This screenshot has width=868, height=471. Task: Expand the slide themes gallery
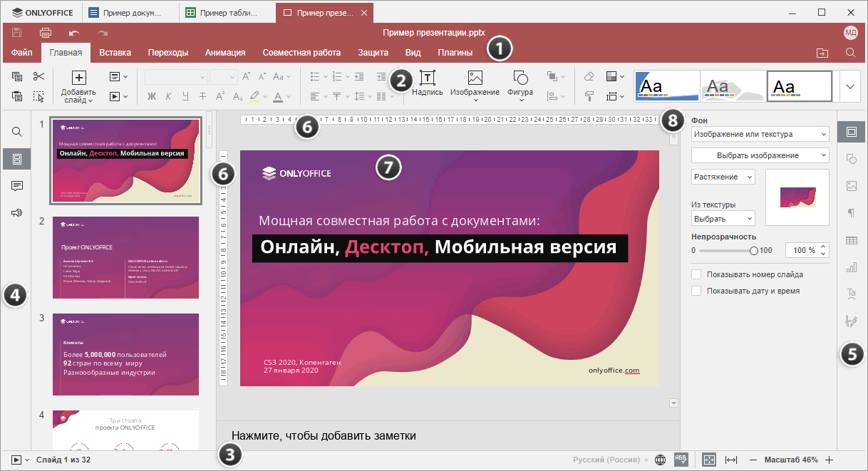[x=850, y=86]
